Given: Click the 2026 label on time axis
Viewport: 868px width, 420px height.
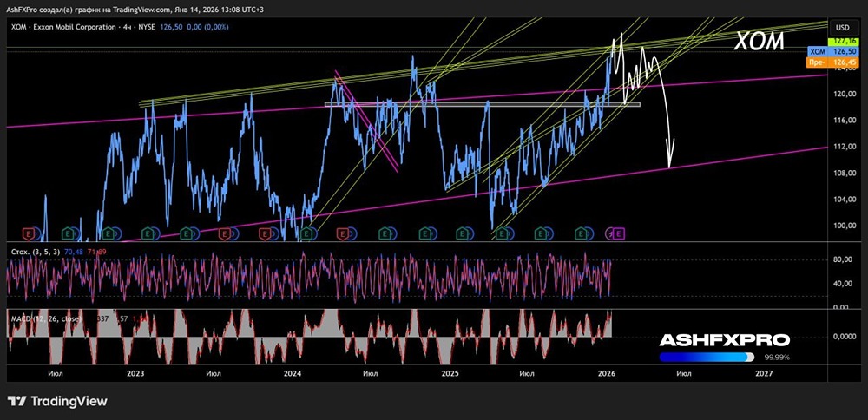Looking at the screenshot, I should point(608,373).
